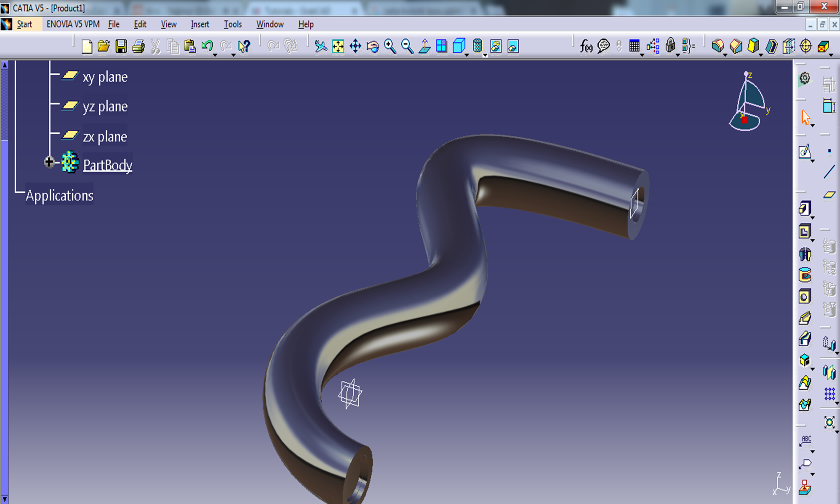Choose the Line tool in right toolbar
The image size is (840, 504).
(829, 172)
